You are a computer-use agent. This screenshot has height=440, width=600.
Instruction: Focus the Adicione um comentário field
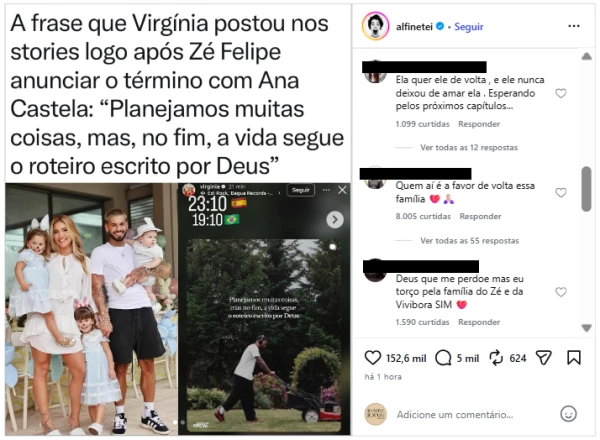point(455,414)
